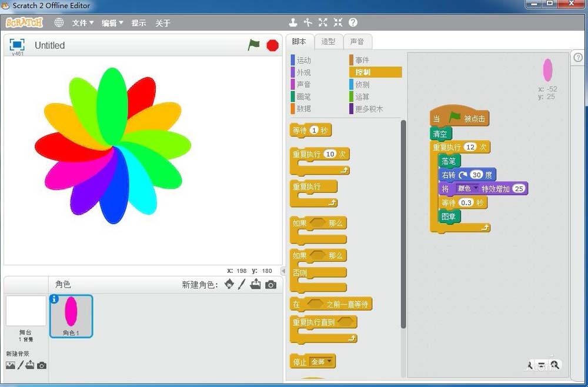Open the 文件 menu

pos(82,23)
